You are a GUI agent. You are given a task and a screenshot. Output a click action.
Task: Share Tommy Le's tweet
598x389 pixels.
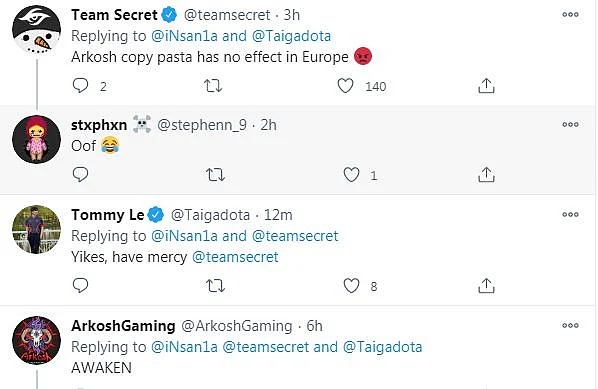(x=486, y=285)
